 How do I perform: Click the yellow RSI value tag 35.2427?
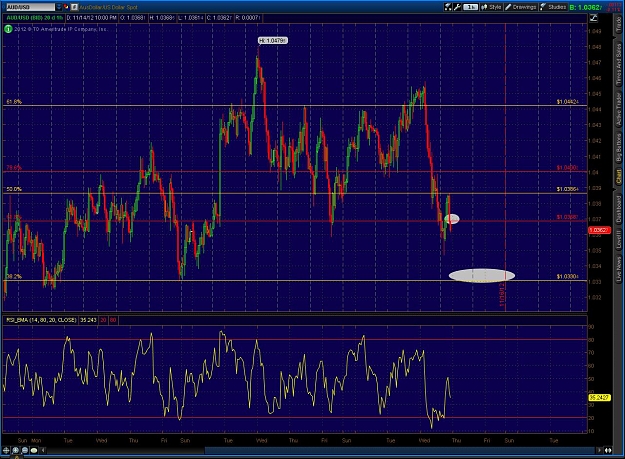click(599, 397)
